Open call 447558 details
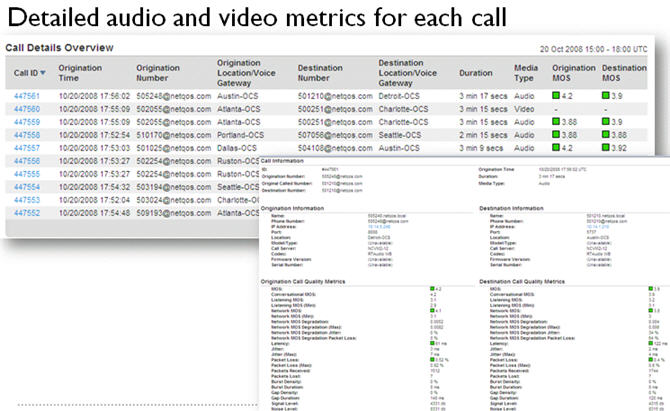670x411 pixels. click(27, 135)
